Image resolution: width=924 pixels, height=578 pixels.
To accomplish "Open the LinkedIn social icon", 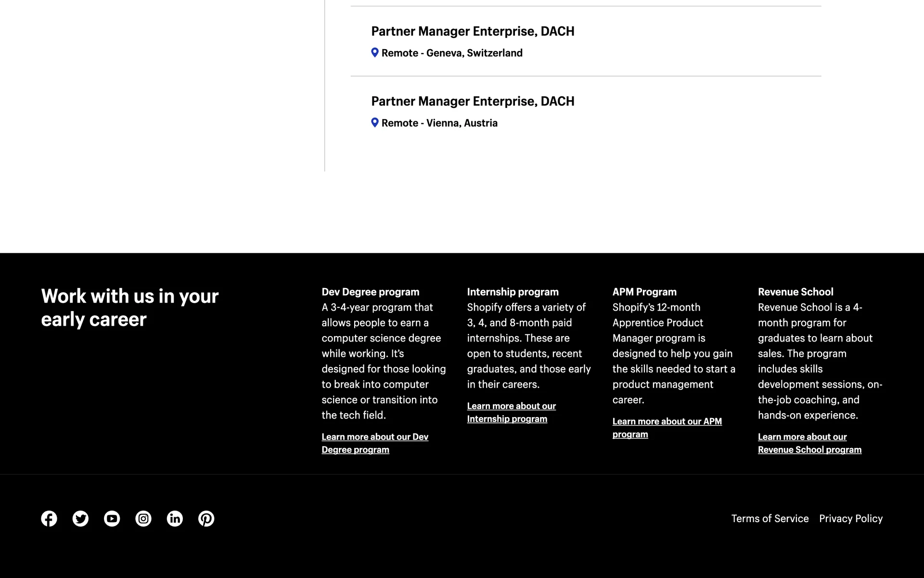I will pos(175,519).
